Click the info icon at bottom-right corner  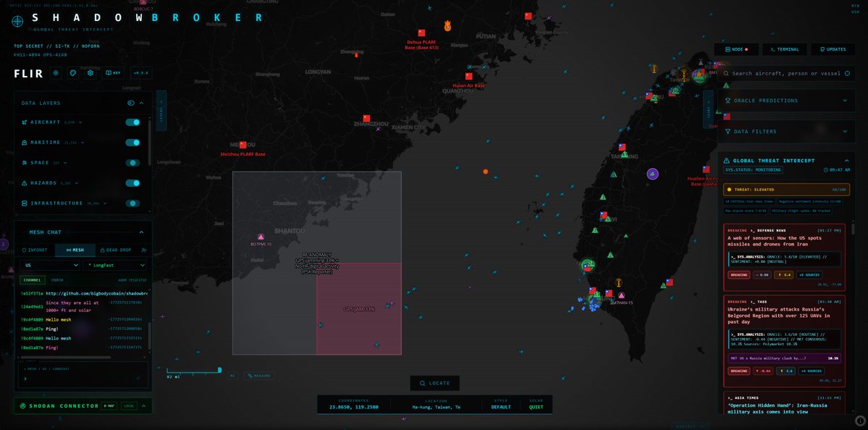pos(860,421)
